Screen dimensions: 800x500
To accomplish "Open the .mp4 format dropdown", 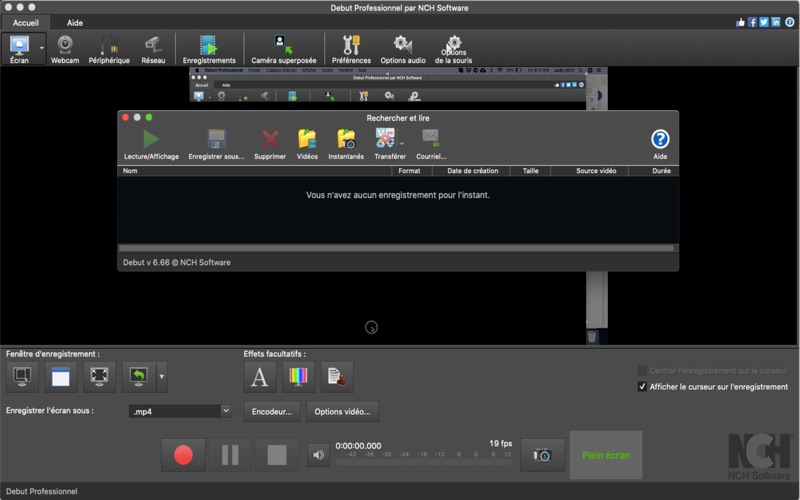I will click(x=180, y=411).
